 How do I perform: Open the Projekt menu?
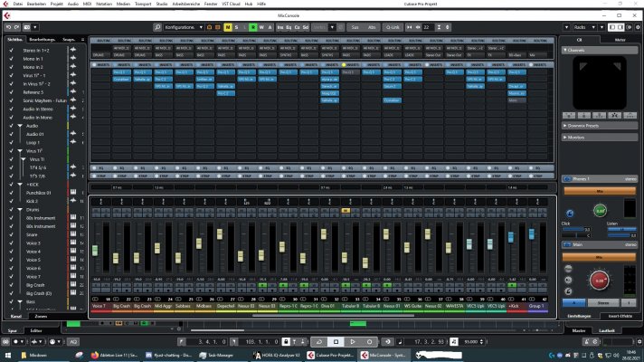[x=57, y=4]
